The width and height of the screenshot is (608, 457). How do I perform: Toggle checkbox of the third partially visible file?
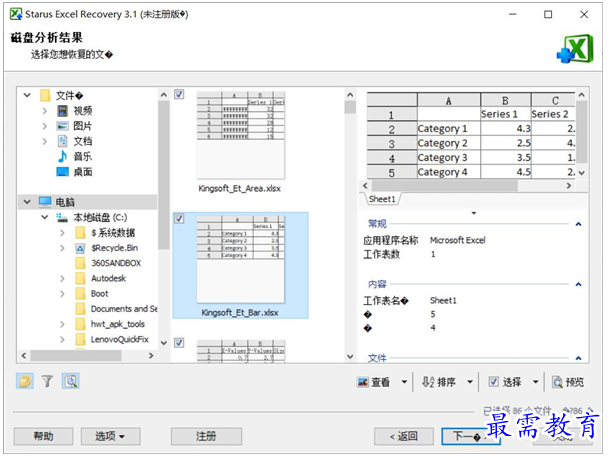click(x=179, y=343)
